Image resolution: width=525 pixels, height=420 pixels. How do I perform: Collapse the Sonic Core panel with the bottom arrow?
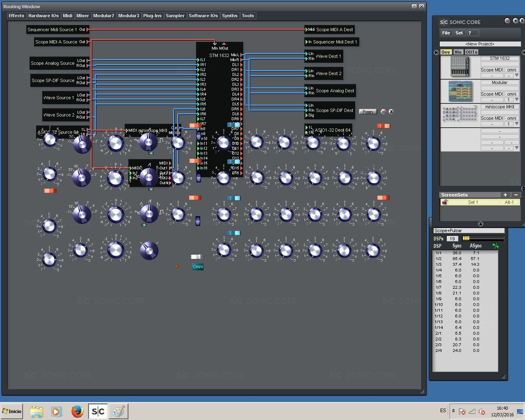480,224
